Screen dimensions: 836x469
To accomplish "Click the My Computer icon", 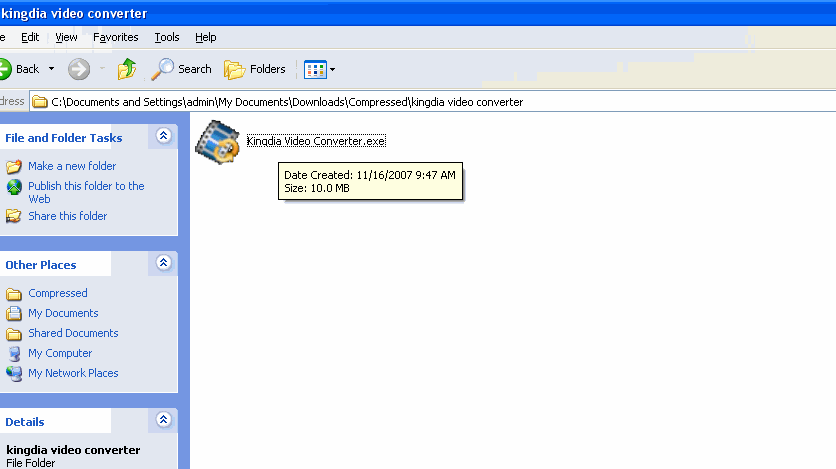I will click(x=14, y=353).
